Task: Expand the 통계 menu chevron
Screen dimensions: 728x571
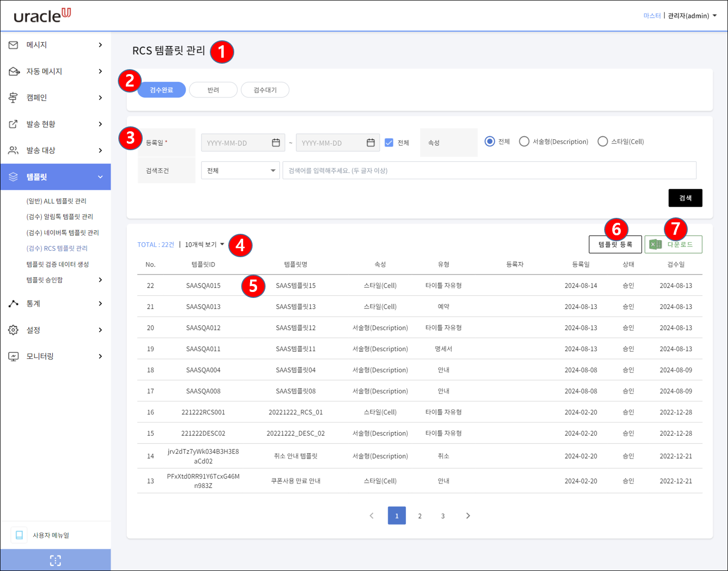Action: (x=100, y=303)
